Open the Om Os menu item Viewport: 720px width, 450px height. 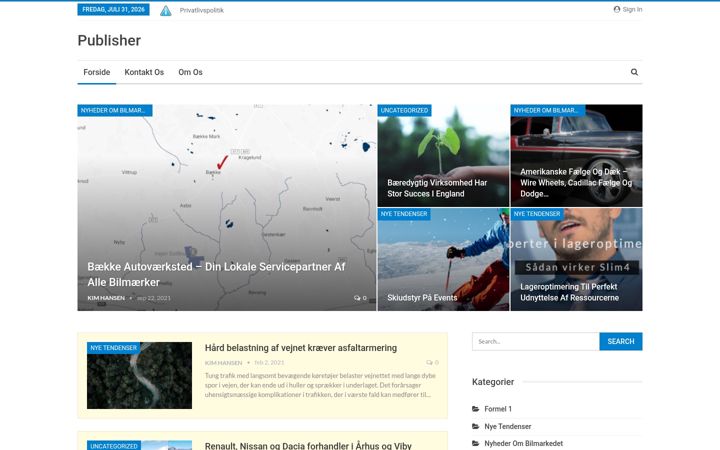(191, 72)
